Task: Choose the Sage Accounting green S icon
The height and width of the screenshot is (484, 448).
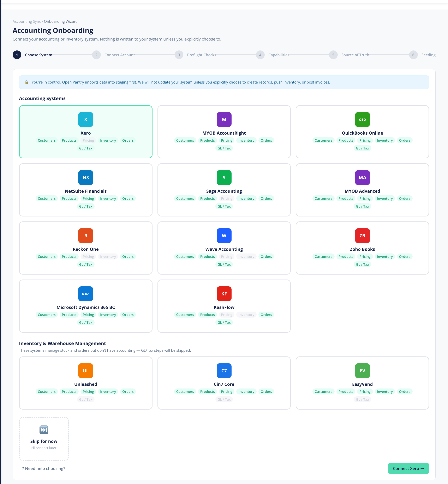Action: [x=224, y=178]
